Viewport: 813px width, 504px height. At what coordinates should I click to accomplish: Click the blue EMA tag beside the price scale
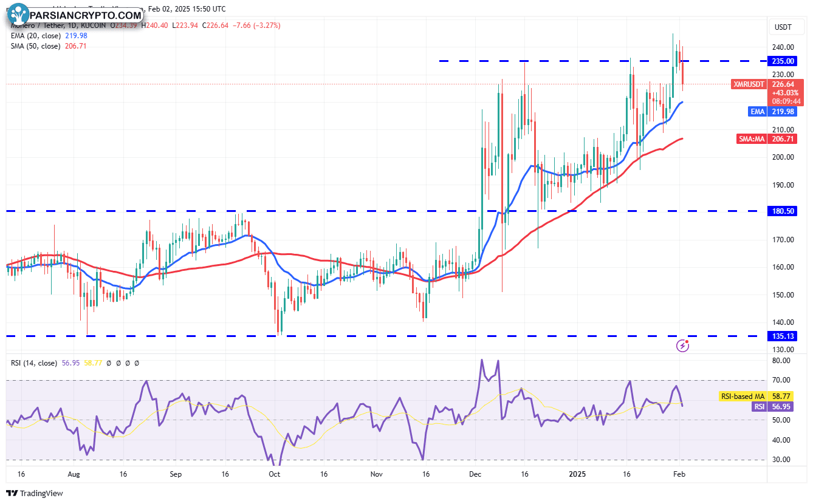(756, 112)
